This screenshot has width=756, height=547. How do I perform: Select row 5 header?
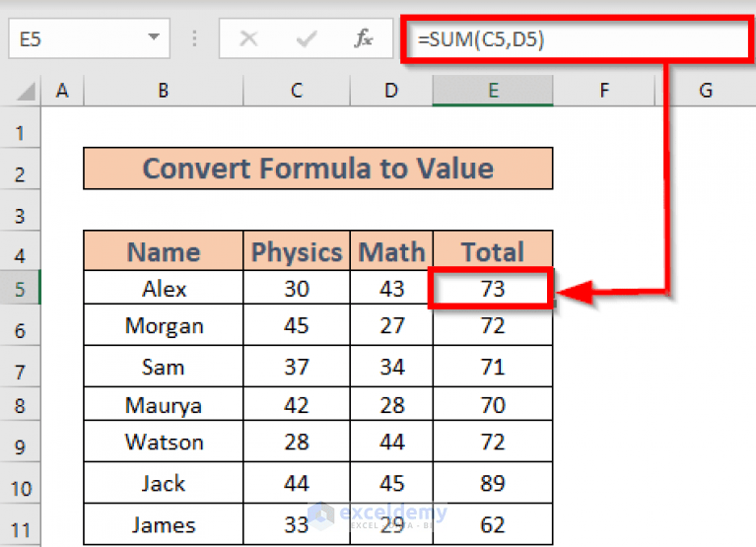(x=20, y=287)
